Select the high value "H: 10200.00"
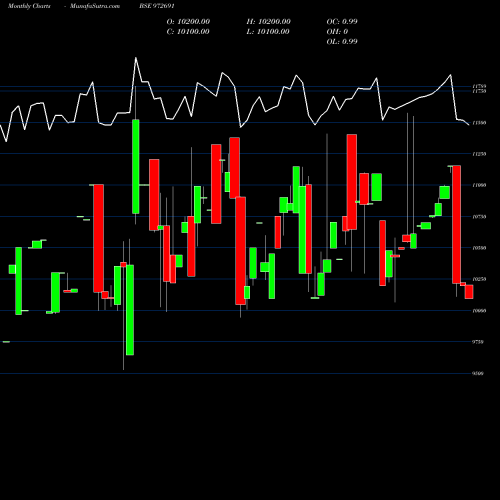Viewport: 500px width, 500px height. (x=268, y=21)
